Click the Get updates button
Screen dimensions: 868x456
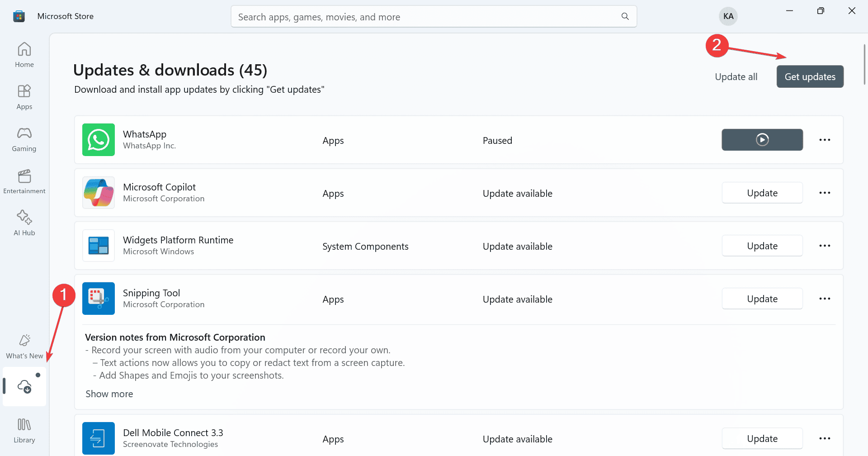[810, 76]
